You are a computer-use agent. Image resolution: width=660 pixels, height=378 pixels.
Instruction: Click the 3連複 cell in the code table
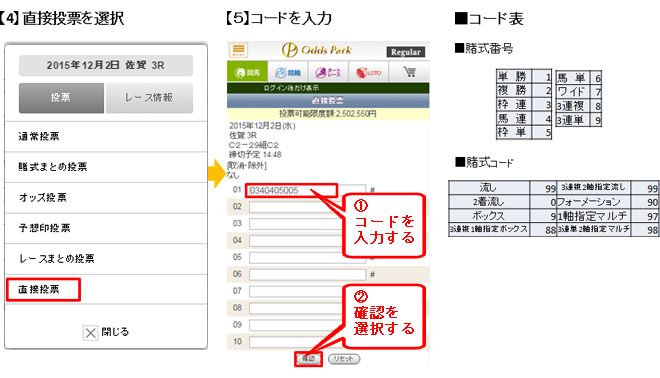[x=572, y=106]
